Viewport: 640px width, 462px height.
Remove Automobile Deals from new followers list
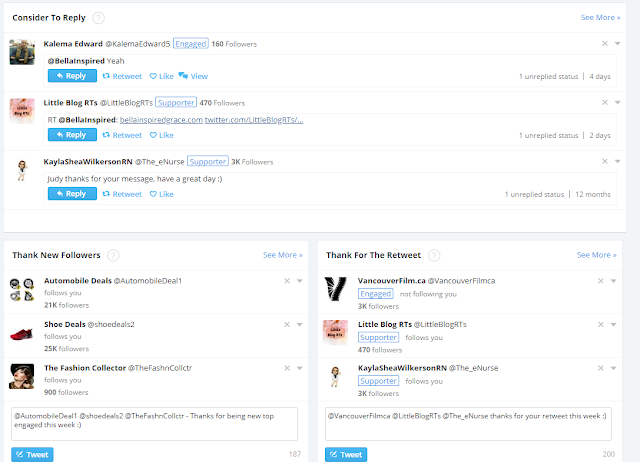tap(287, 281)
